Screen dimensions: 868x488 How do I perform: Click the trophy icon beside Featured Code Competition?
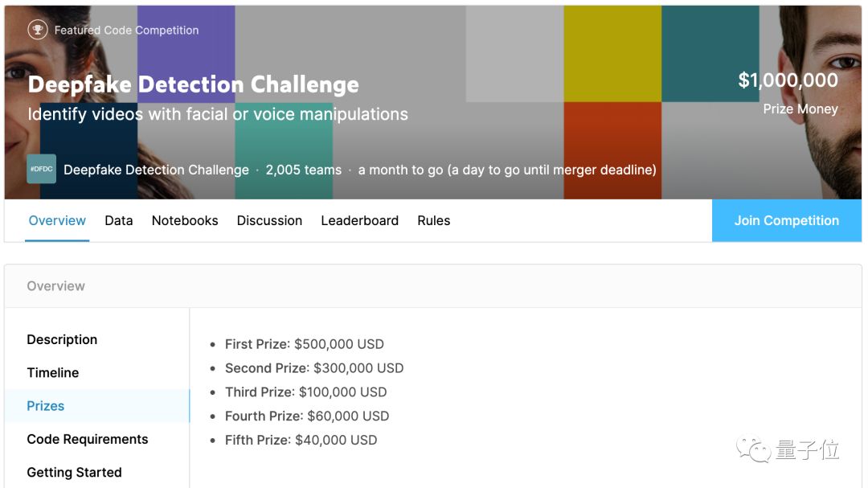[38, 30]
